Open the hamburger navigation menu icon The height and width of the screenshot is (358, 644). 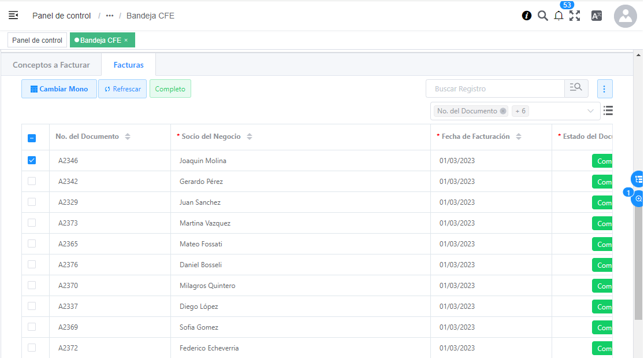13,16
